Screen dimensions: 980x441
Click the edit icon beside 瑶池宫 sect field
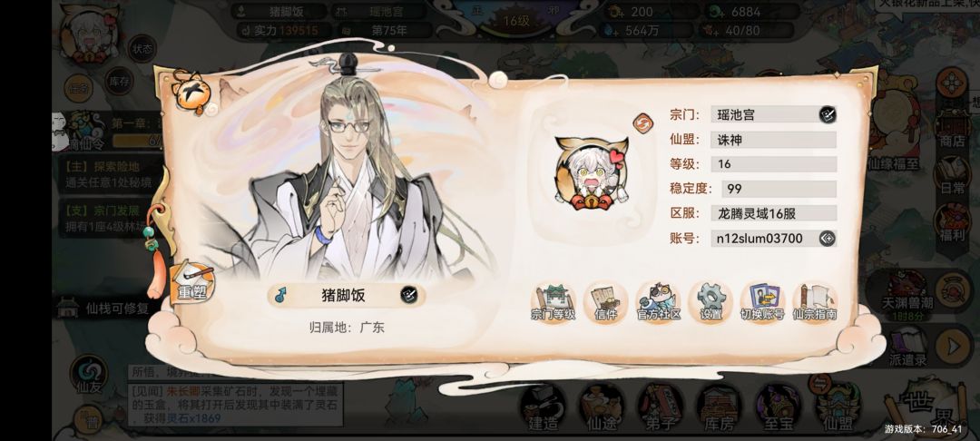click(828, 114)
